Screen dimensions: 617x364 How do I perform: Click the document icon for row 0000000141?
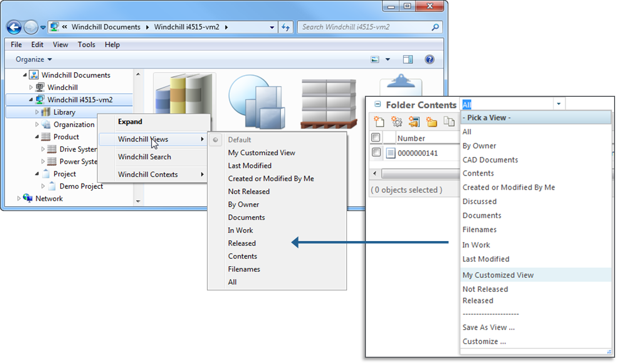(391, 153)
